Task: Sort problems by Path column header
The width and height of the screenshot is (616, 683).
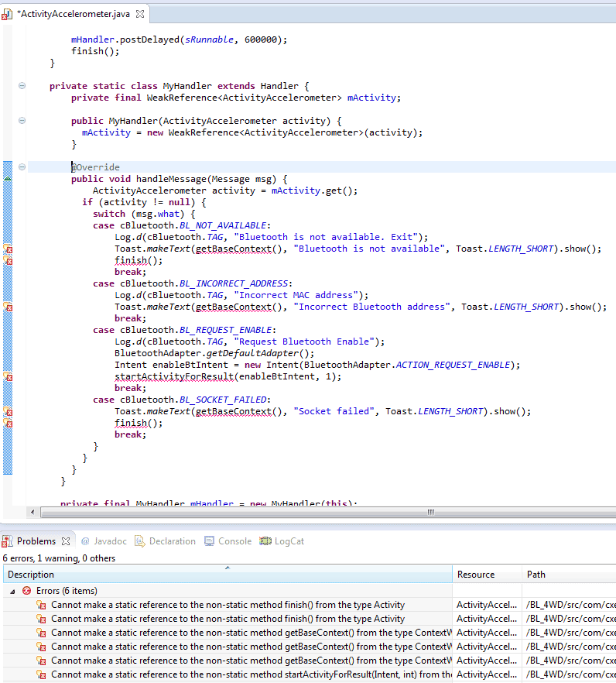Action: 569,575
